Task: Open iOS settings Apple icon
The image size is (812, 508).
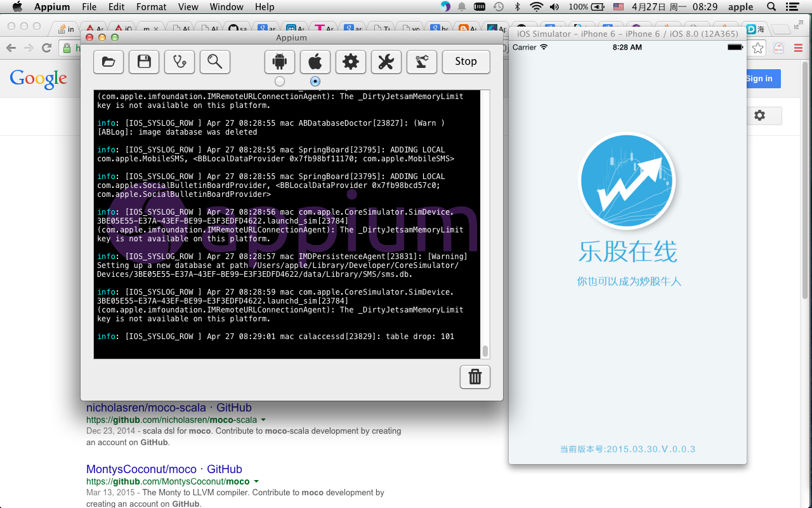Action: 315,62
